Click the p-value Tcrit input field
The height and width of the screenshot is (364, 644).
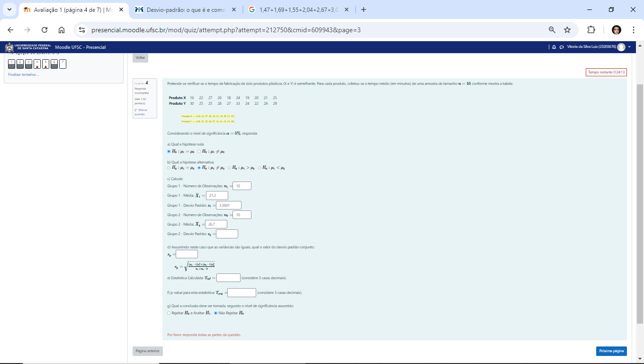(x=241, y=292)
